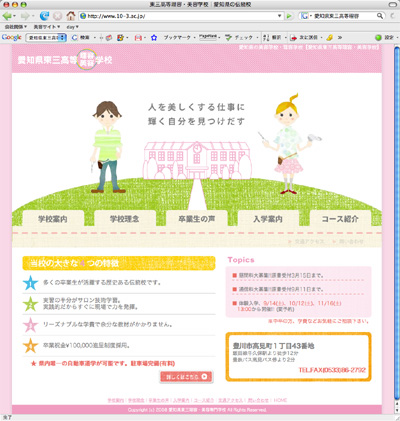Go back with the green back arrow

7,16
